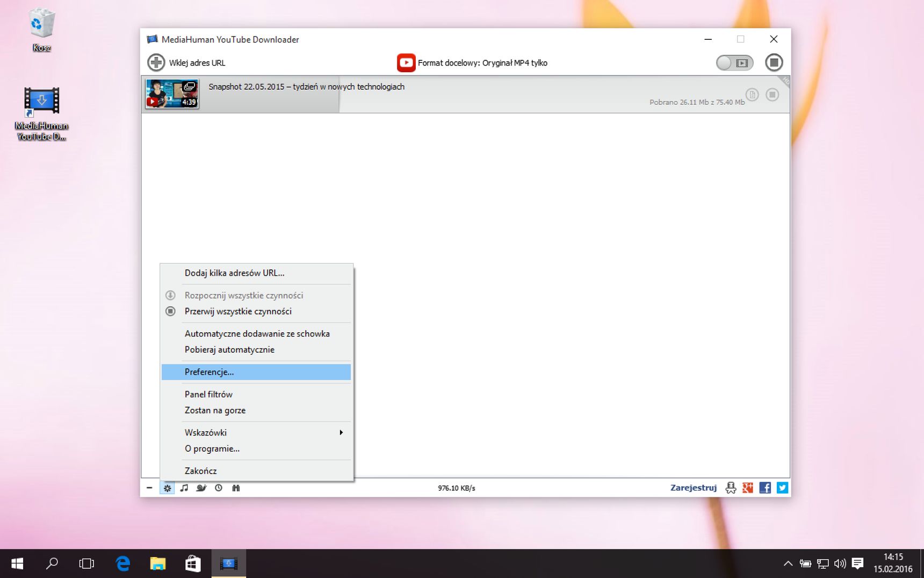Click the stop all downloads toolbar button
This screenshot has height=578, width=924.
coord(774,62)
